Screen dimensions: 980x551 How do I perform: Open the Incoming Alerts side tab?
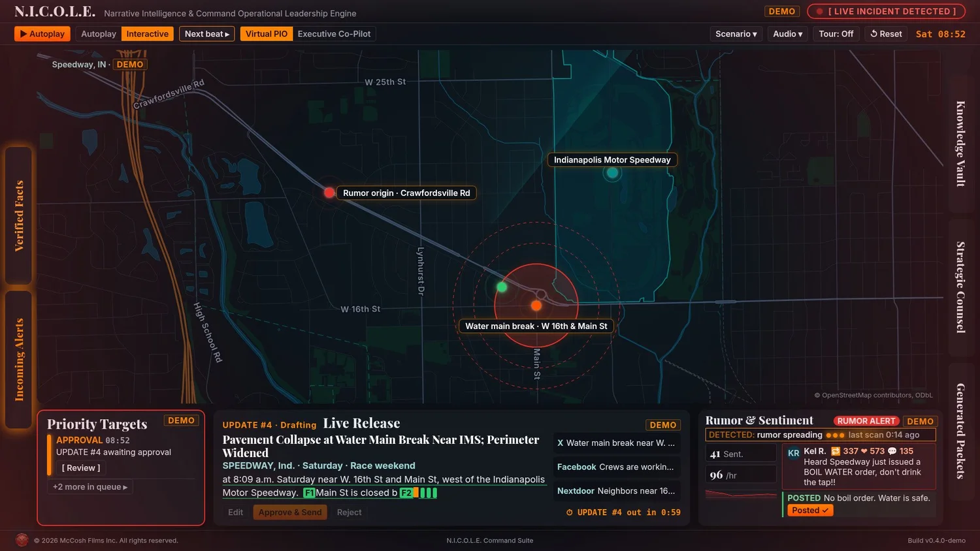[x=19, y=360]
